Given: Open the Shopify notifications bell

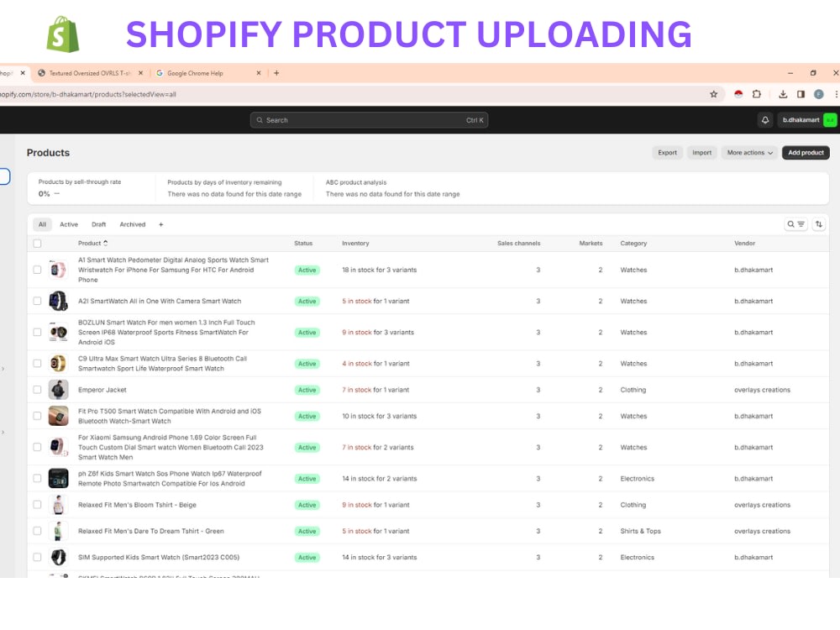Looking at the screenshot, I should tap(765, 120).
